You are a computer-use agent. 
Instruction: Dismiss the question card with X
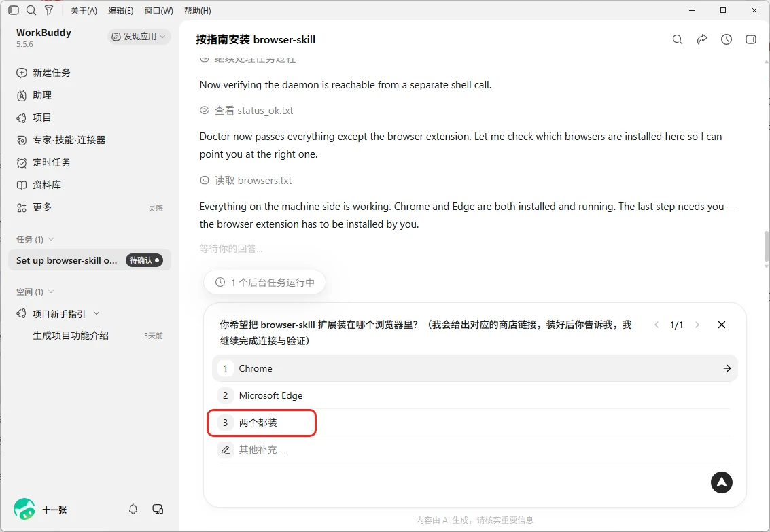(x=721, y=325)
